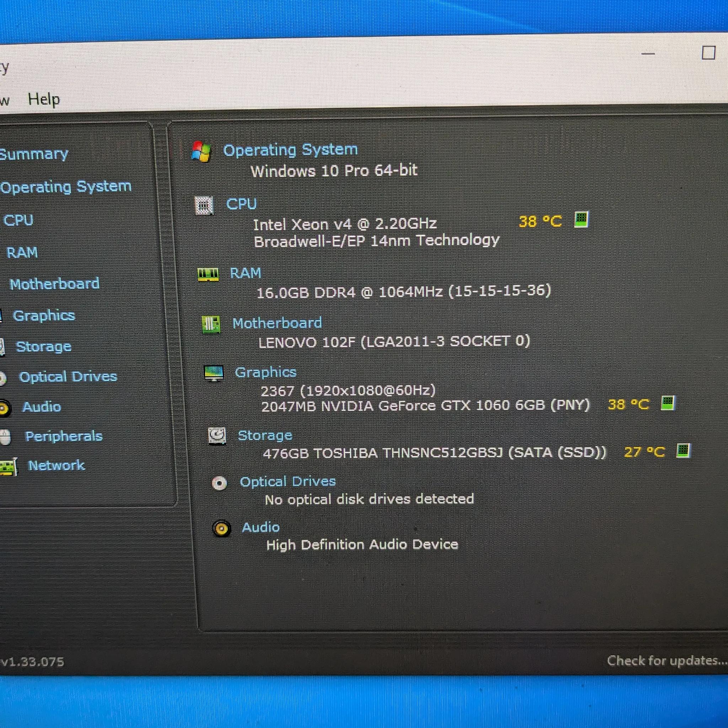The width and height of the screenshot is (728, 728).
Task: Click the green CPU temperature indicator icon
Action: click(x=581, y=220)
